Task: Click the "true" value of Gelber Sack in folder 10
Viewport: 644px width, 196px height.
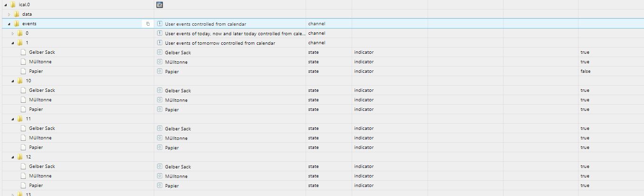Action: pos(585,90)
